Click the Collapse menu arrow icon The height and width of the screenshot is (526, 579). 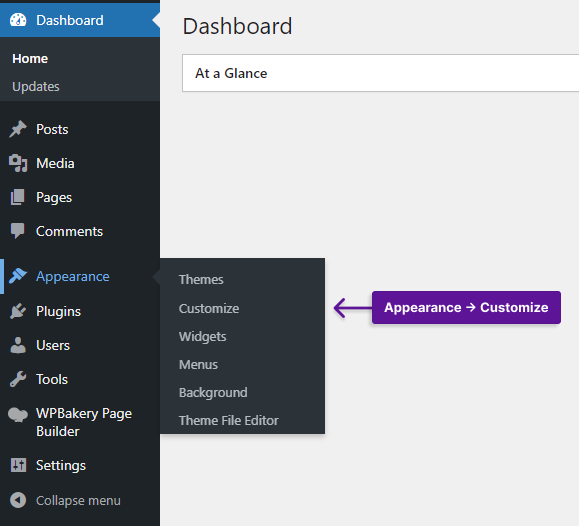(x=18, y=500)
